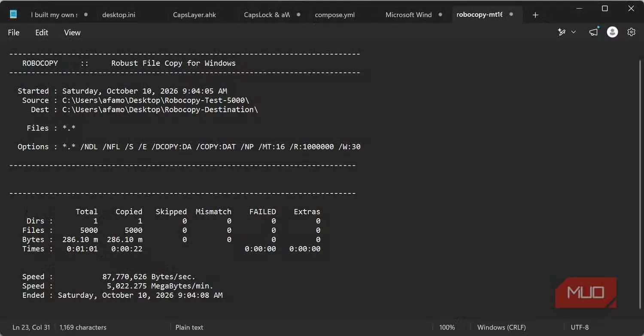Click 'Windows (CRLF)' line ending indicator
The width and height of the screenshot is (644, 336).
pyautogui.click(x=501, y=327)
